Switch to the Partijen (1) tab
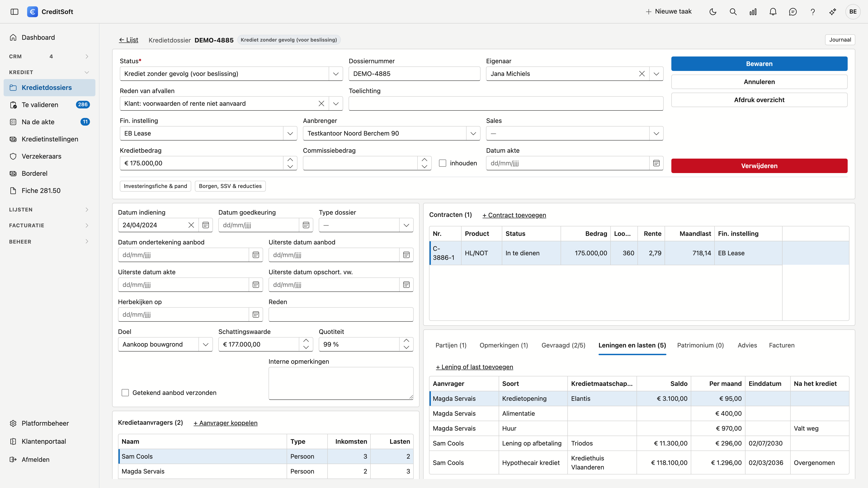 (451, 345)
